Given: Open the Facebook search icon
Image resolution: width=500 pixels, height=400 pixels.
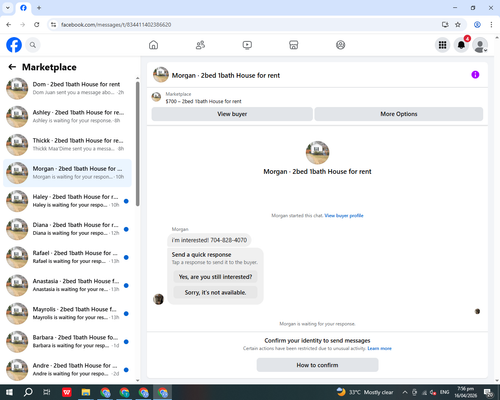Looking at the screenshot, I should [x=33, y=45].
